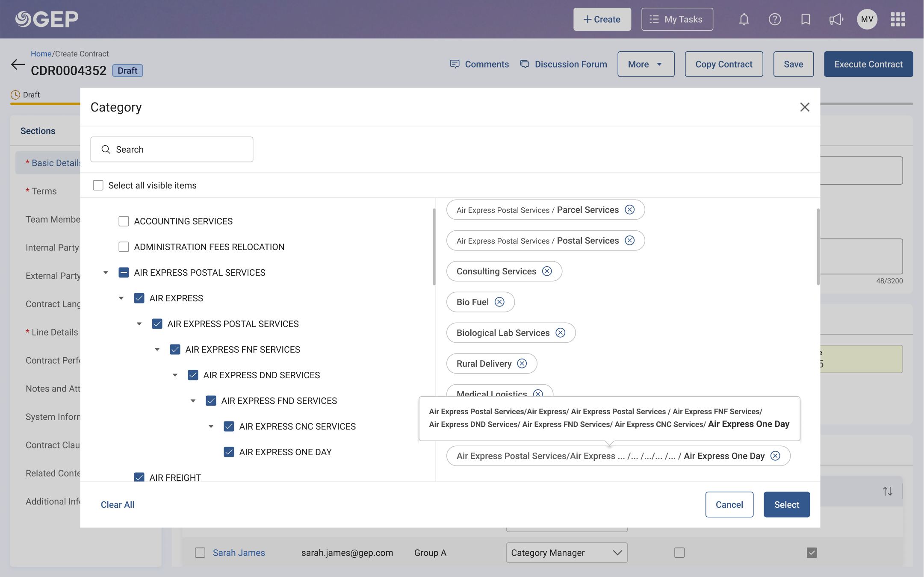
Task: Click Copy Contract button
Action: 724,64
